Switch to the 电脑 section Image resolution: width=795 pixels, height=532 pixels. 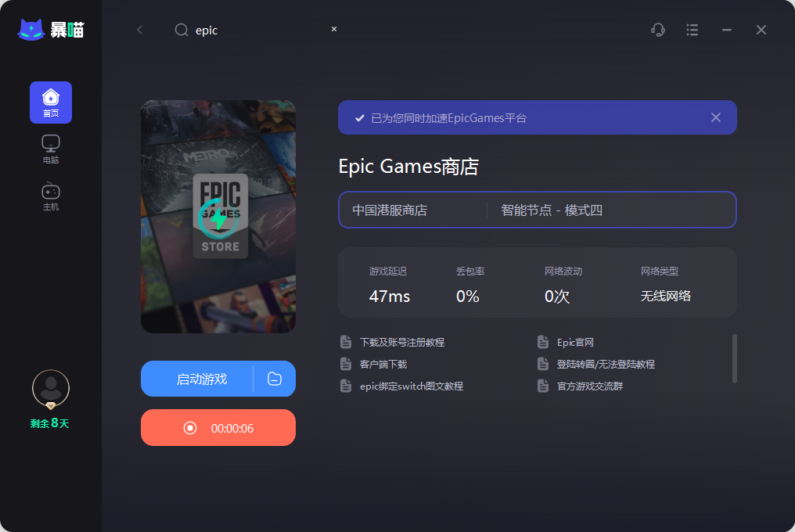click(x=51, y=149)
